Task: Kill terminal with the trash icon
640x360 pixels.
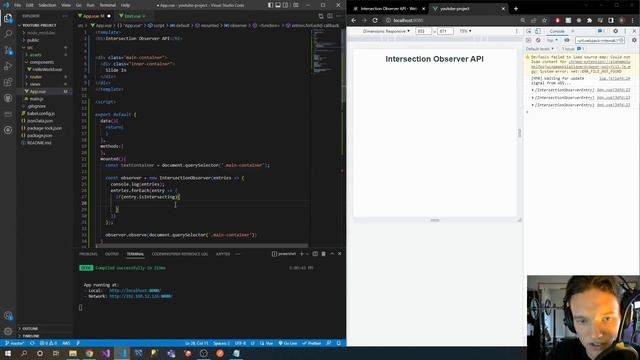Action: point(324,254)
